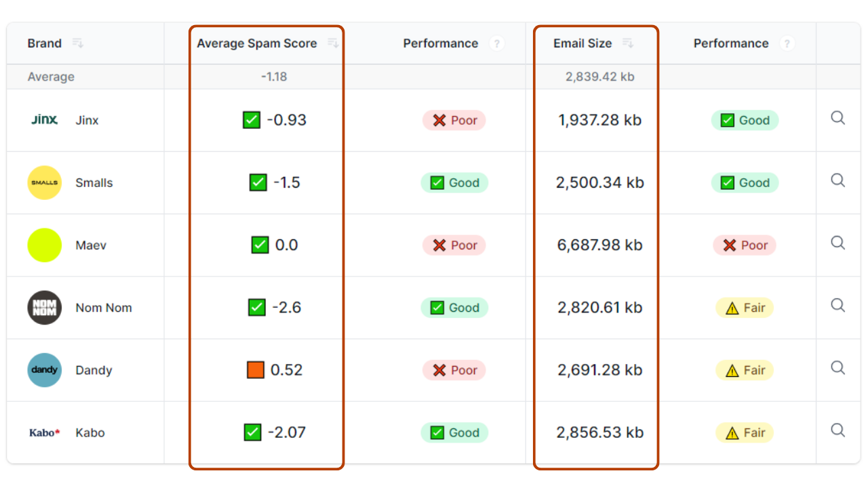Select the Dandy brand name
Screen dimensions: 868x488
pos(94,369)
